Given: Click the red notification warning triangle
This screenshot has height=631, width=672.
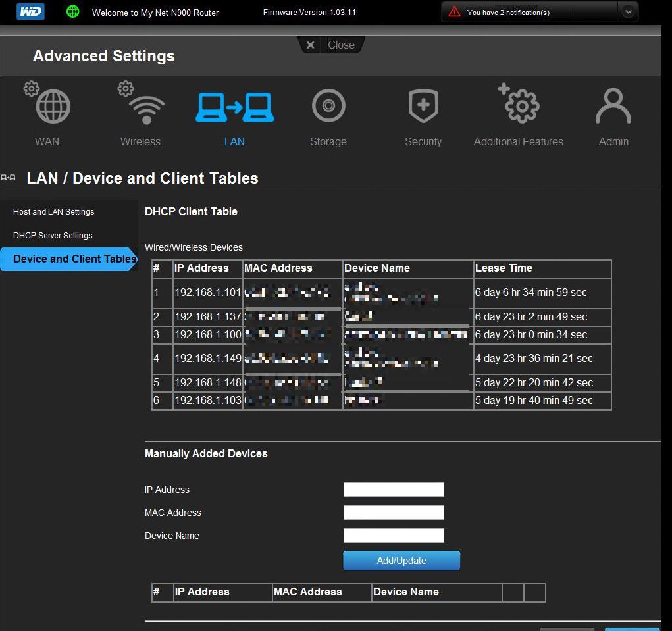Looking at the screenshot, I should 454,12.
